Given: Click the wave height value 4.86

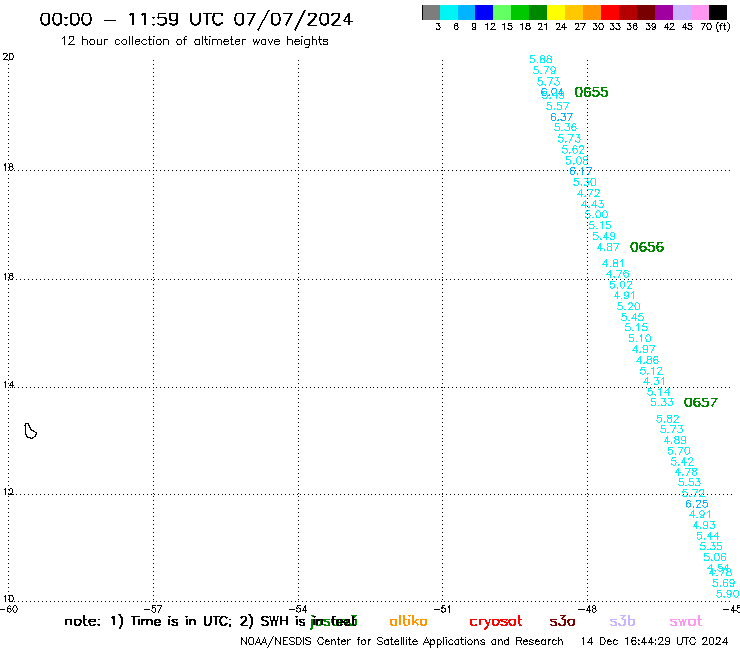Looking at the screenshot, I should coord(647,360).
